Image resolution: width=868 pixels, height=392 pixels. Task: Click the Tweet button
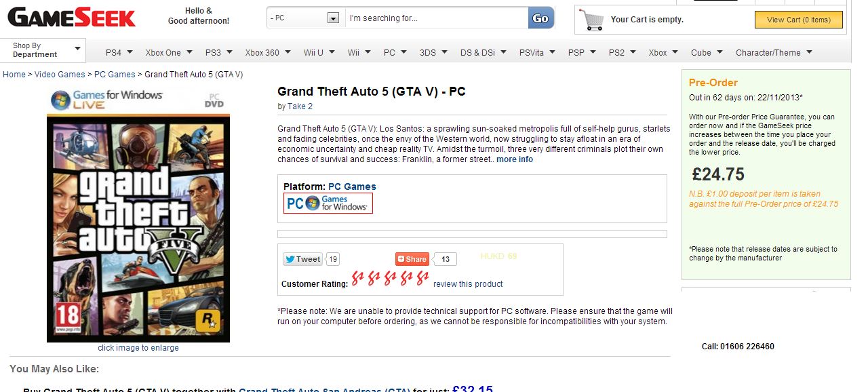[302, 259]
